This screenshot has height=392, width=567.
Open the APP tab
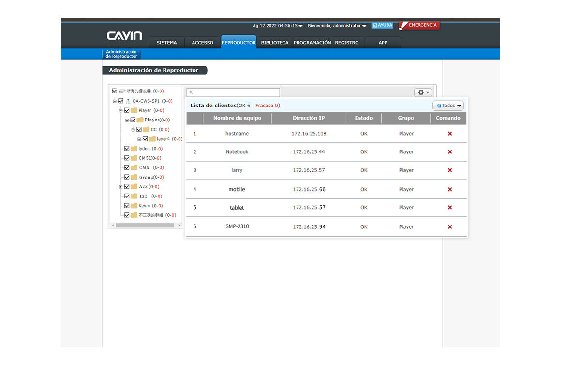pyautogui.click(x=383, y=42)
